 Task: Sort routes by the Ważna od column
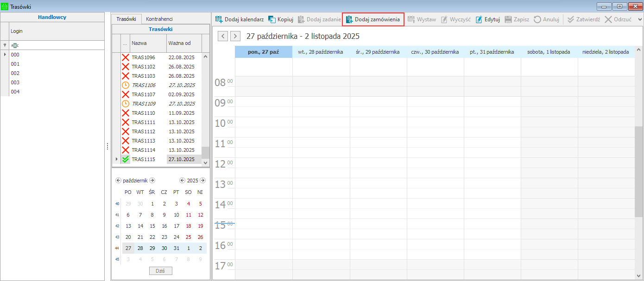click(183, 43)
